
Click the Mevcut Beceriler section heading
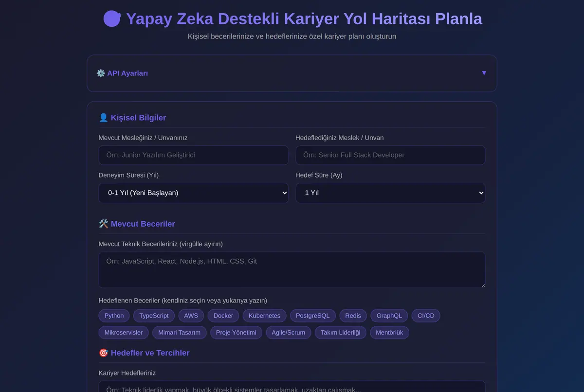[143, 224]
